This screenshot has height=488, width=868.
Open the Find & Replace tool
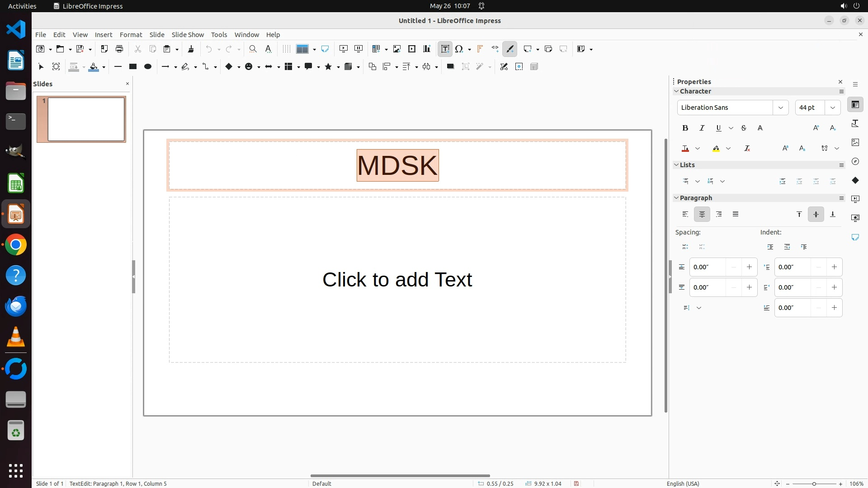click(x=253, y=49)
